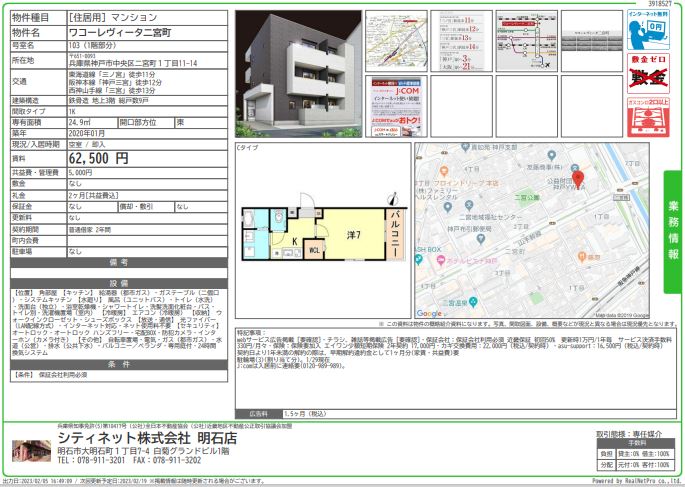Select the address 兵庫県神戸市中央区二宮町1丁目11-14
The height and width of the screenshot is (487, 685).
(133, 63)
